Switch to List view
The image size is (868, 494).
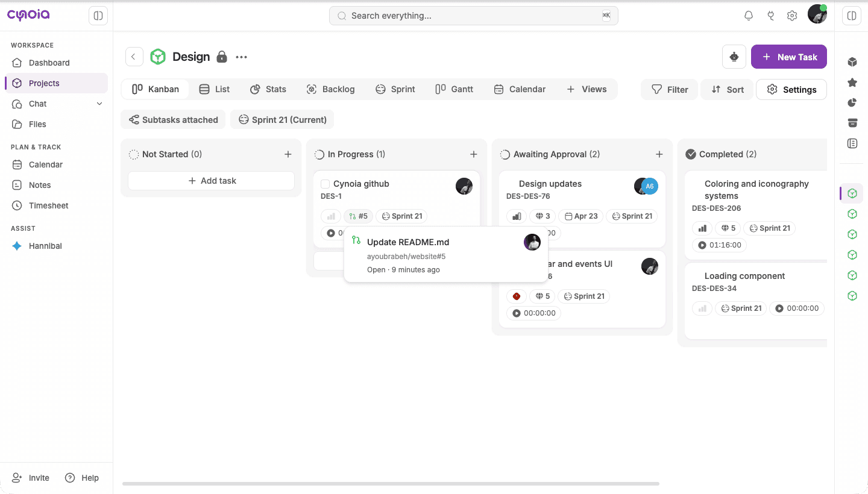215,89
